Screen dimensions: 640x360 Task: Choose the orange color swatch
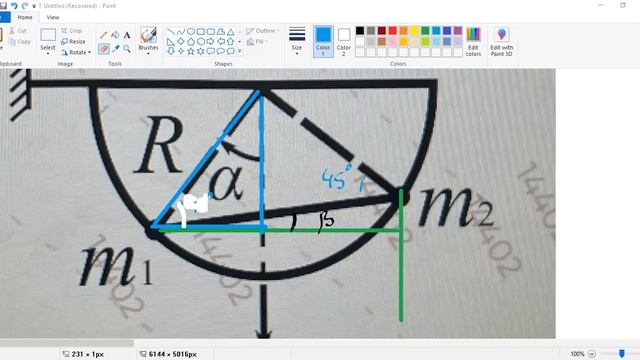click(x=403, y=31)
